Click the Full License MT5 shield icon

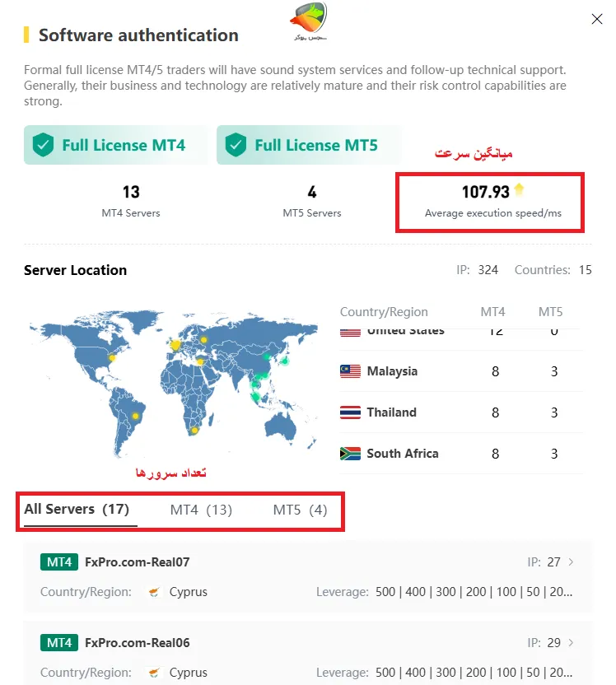(236, 146)
